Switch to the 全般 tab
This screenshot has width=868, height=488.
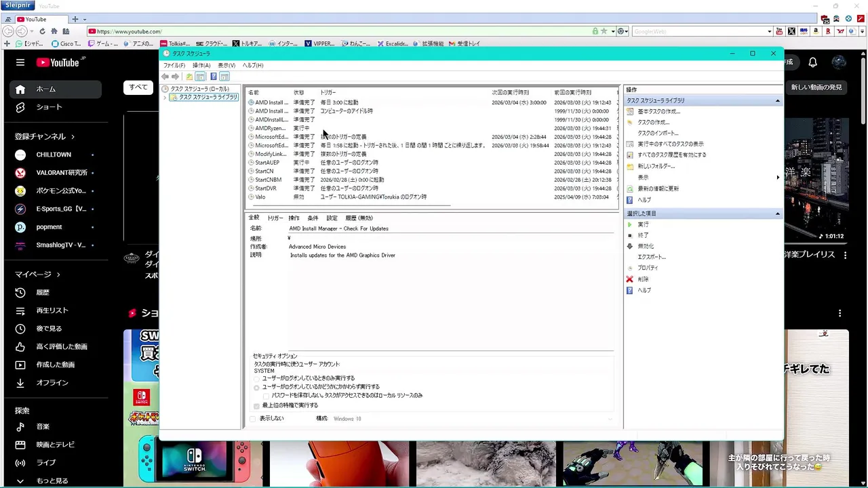[254, 218]
